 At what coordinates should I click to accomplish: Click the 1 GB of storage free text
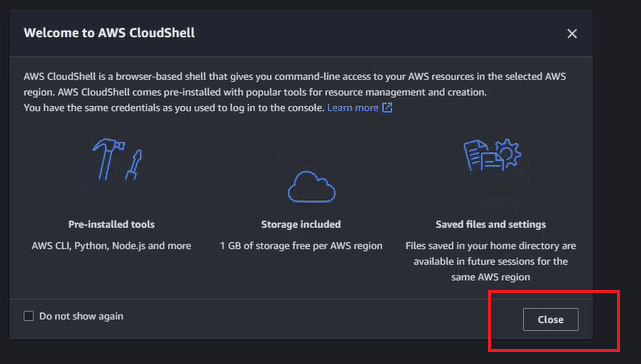tap(301, 246)
